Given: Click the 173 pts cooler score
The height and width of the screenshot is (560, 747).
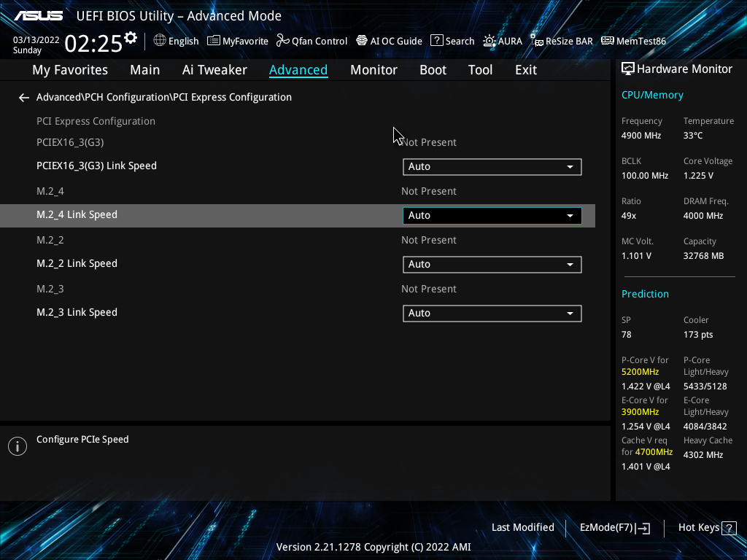Looking at the screenshot, I should pos(698,335).
